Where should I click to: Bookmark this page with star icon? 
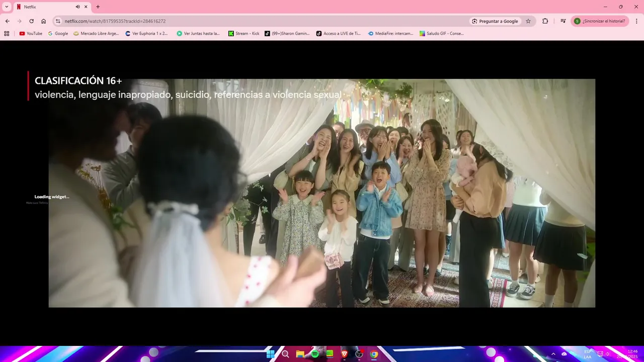(528, 21)
